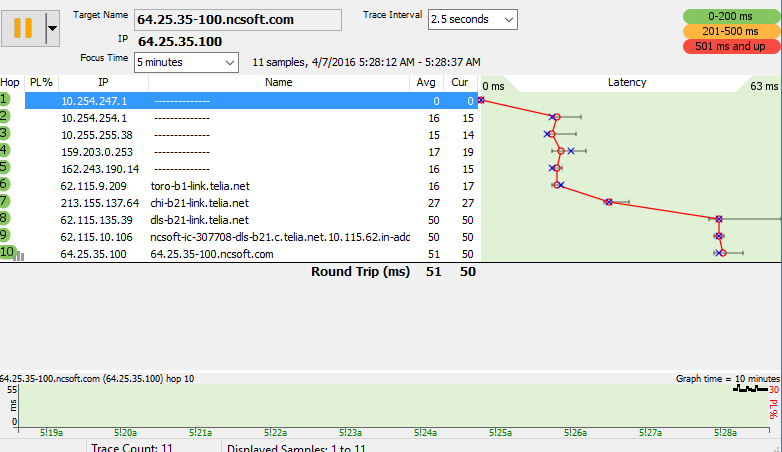The height and width of the screenshot is (452, 782).
Task: Click hop 6 green circle icon
Action: pyautogui.click(x=4, y=184)
